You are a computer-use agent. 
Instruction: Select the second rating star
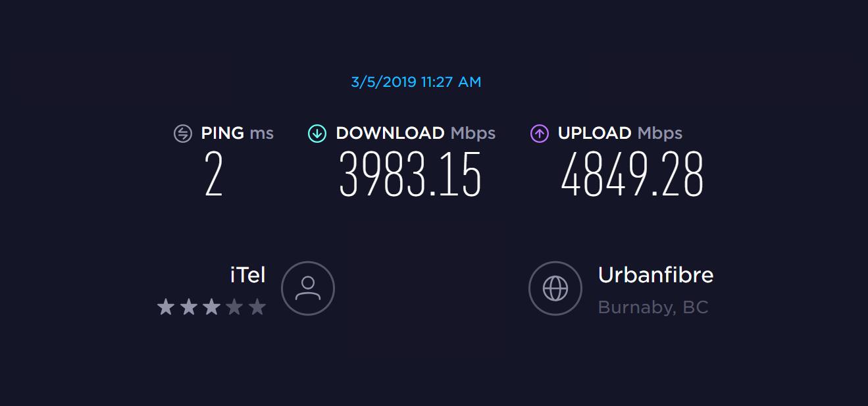189,307
